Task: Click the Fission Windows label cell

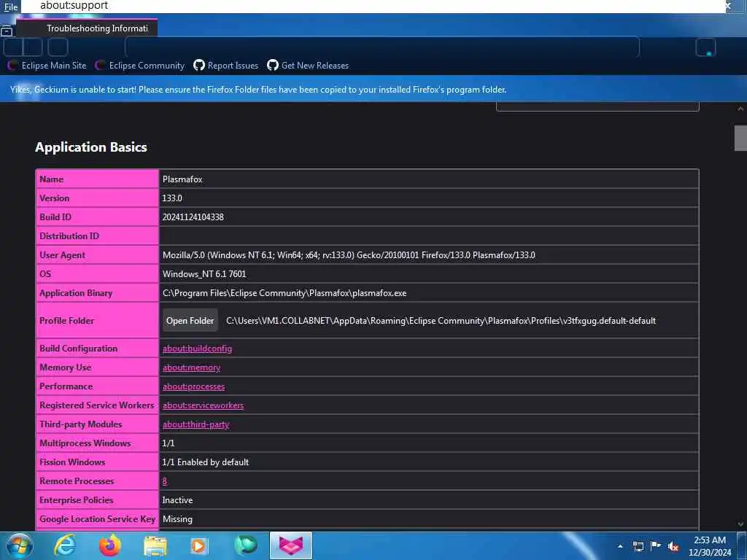Action: [97, 462]
